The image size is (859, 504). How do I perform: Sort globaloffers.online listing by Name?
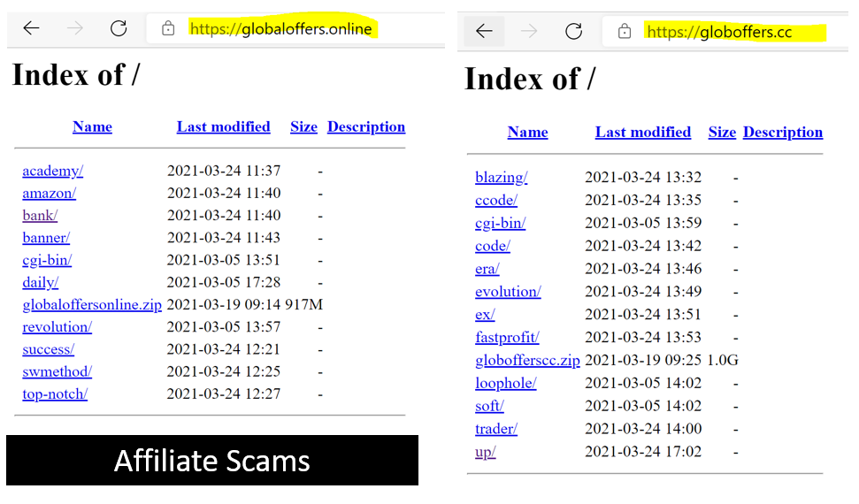(x=92, y=126)
